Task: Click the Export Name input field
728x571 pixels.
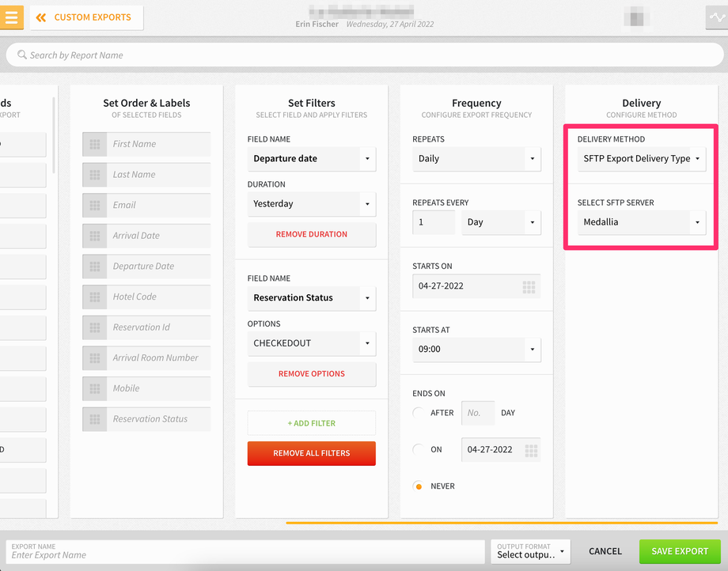Action: pyautogui.click(x=245, y=551)
